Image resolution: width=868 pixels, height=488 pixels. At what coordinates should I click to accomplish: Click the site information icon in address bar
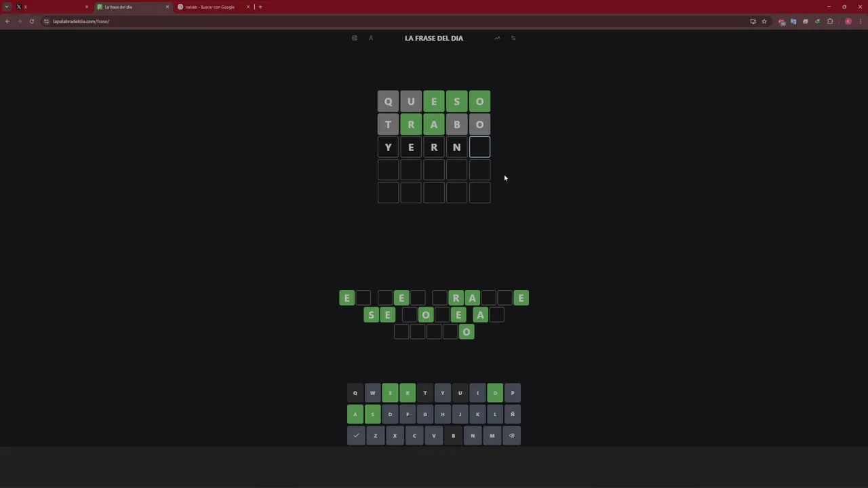[46, 21]
